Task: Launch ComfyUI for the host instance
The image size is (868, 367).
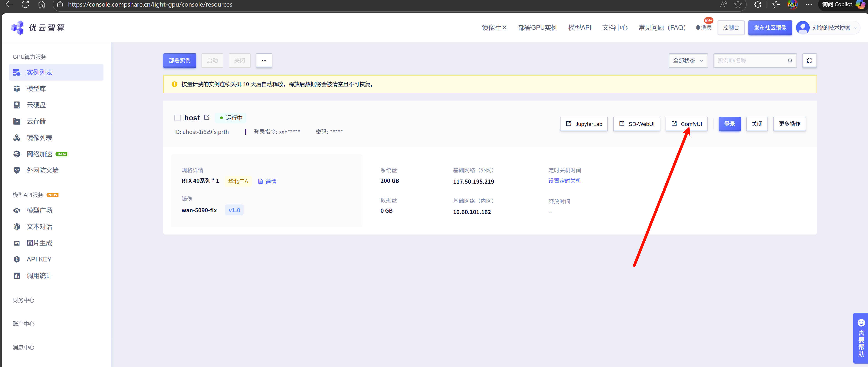Action: pyautogui.click(x=686, y=124)
